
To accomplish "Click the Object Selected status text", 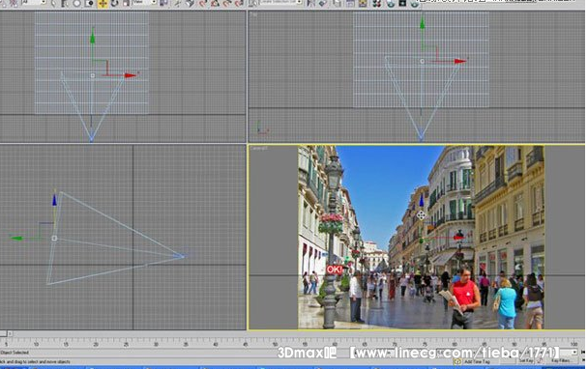I will click(15, 353).
